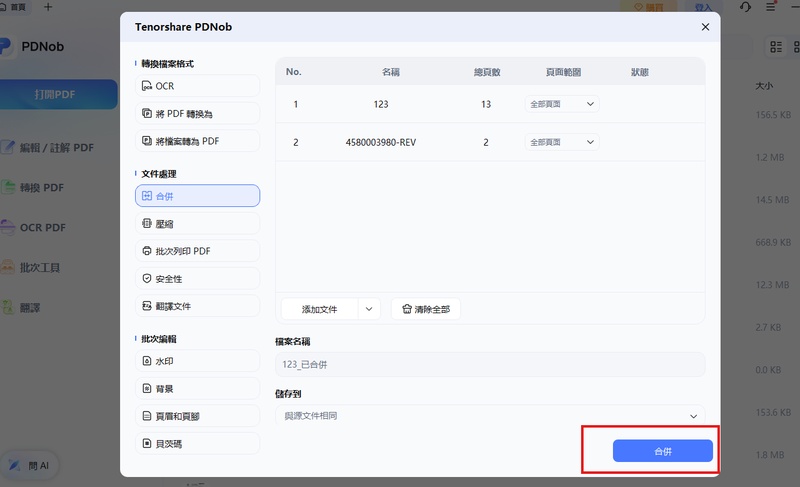Click the No. column header
Image resolution: width=800 pixels, height=487 pixels.
click(x=294, y=72)
